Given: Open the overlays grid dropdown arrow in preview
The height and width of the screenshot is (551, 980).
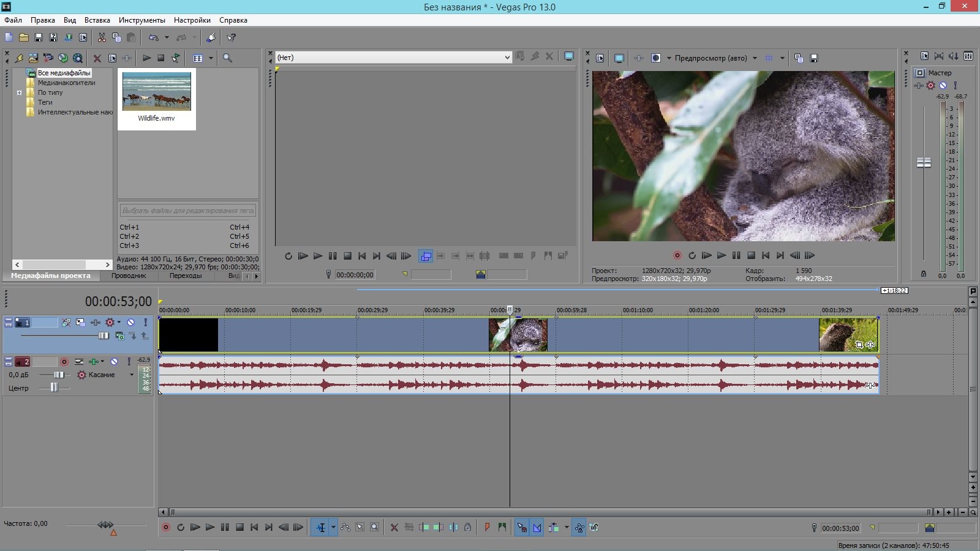Looking at the screenshot, I should (782, 58).
